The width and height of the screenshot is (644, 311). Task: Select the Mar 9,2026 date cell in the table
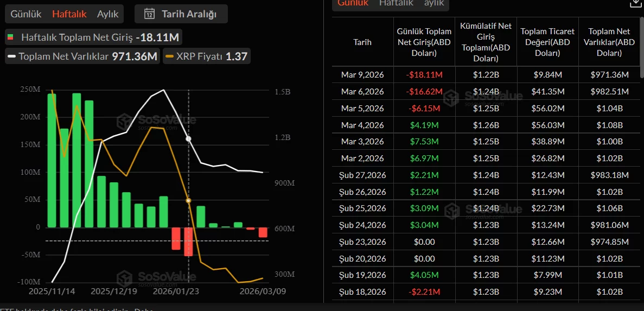(x=362, y=75)
